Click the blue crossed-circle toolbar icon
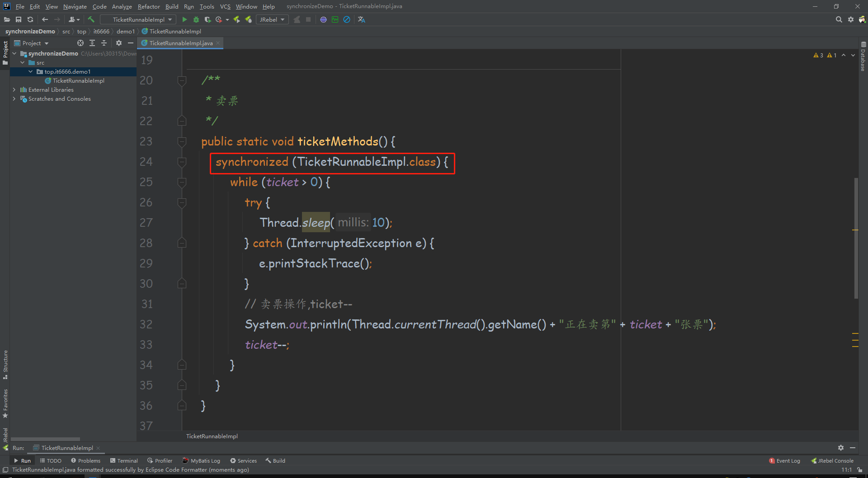 point(347,19)
